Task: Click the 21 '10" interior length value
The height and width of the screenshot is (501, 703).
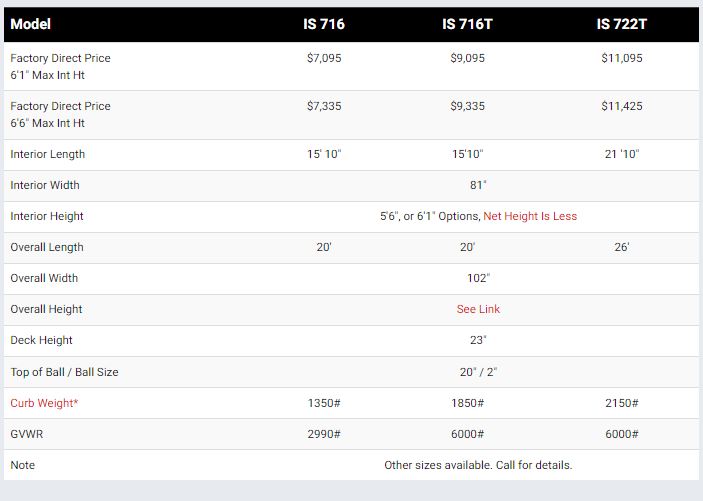Action: (622, 154)
